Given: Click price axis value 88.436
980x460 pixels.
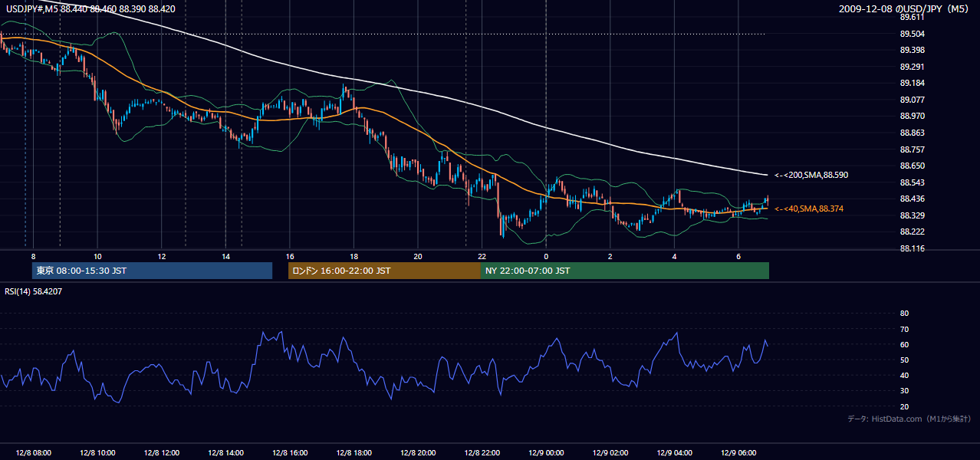Looking at the screenshot, I should click(911, 199).
